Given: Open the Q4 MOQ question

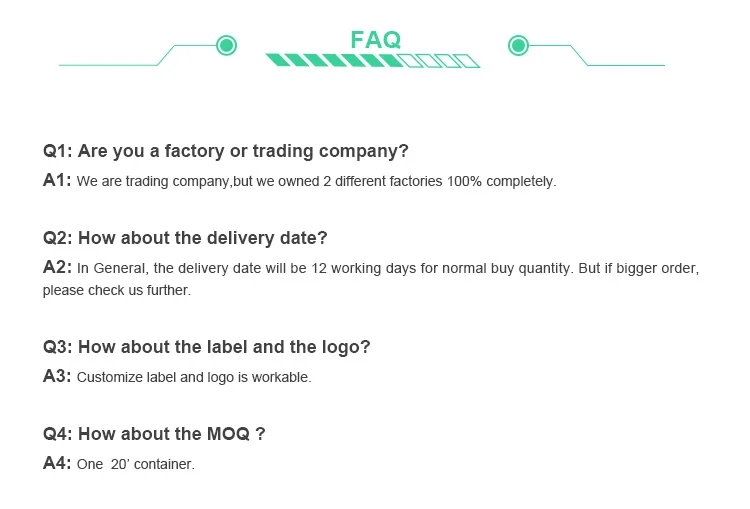Looking at the screenshot, I should [x=154, y=434].
